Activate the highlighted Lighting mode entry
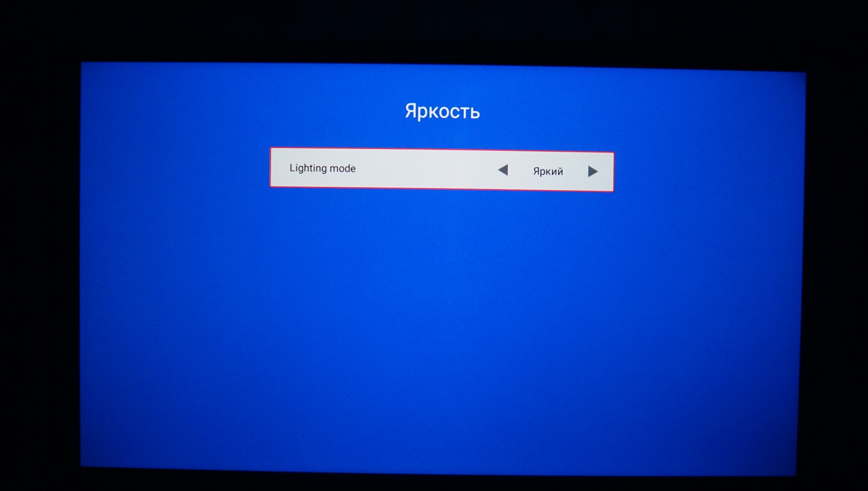 (x=442, y=169)
